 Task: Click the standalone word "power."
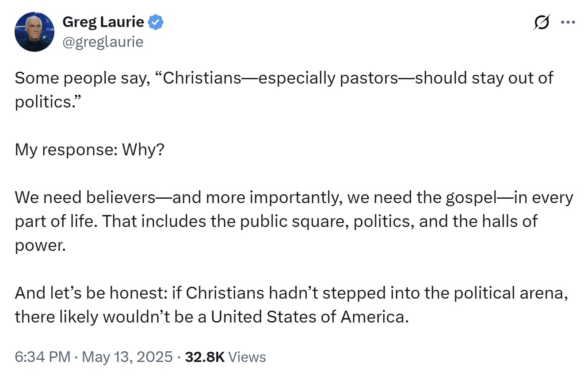coord(40,246)
